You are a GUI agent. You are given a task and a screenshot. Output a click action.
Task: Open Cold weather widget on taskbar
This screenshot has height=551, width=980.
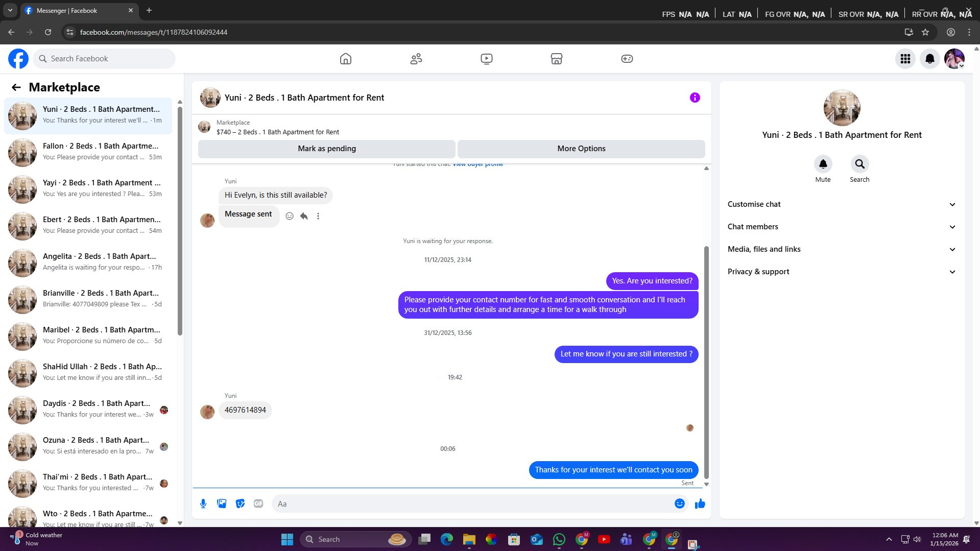pos(36,539)
